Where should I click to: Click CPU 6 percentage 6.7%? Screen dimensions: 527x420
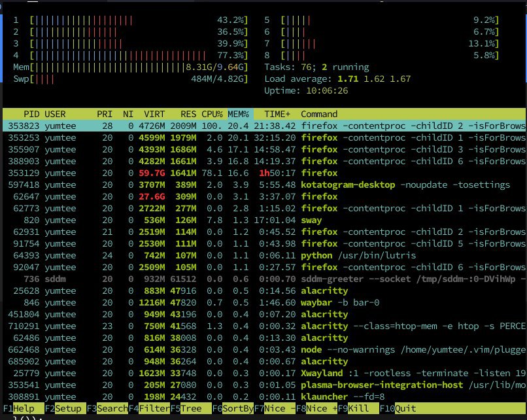pyautogui.click(x=484, y=32)
